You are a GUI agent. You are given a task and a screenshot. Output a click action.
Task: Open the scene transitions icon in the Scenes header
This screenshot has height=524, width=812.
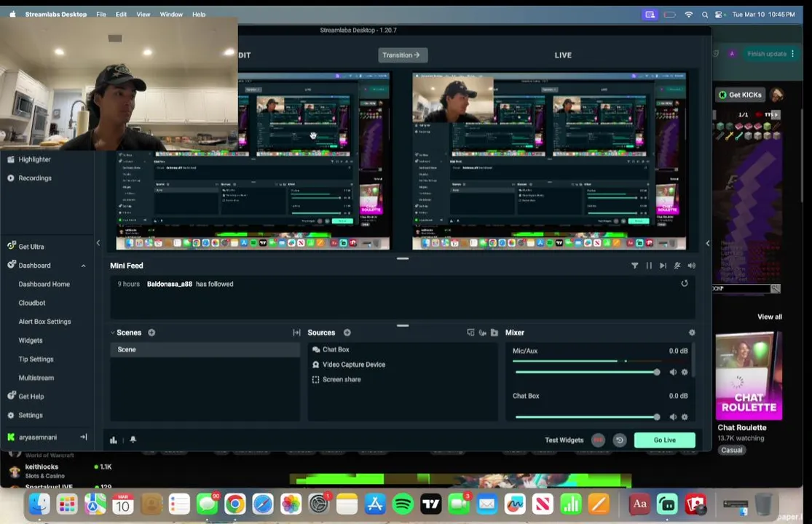click(296, 333)
